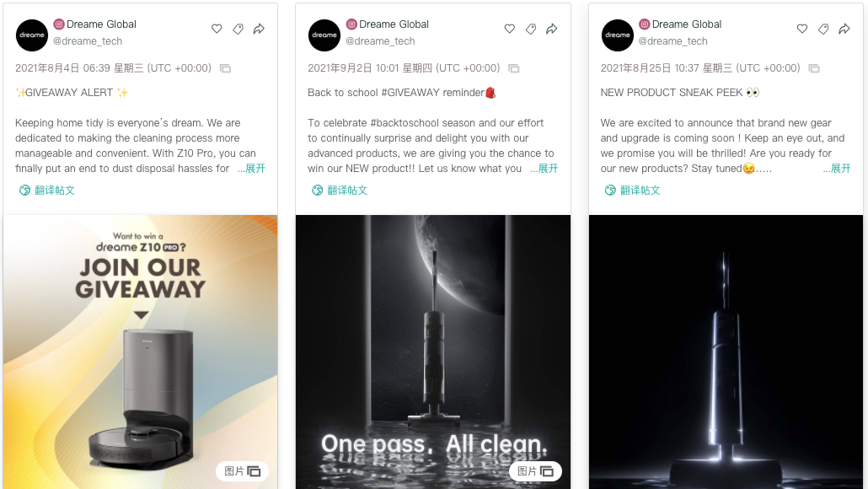The image size is (868, 489).
Task: Open images badge on Z10 Pro giveaway picture
Action: click(x=242, y=470)
